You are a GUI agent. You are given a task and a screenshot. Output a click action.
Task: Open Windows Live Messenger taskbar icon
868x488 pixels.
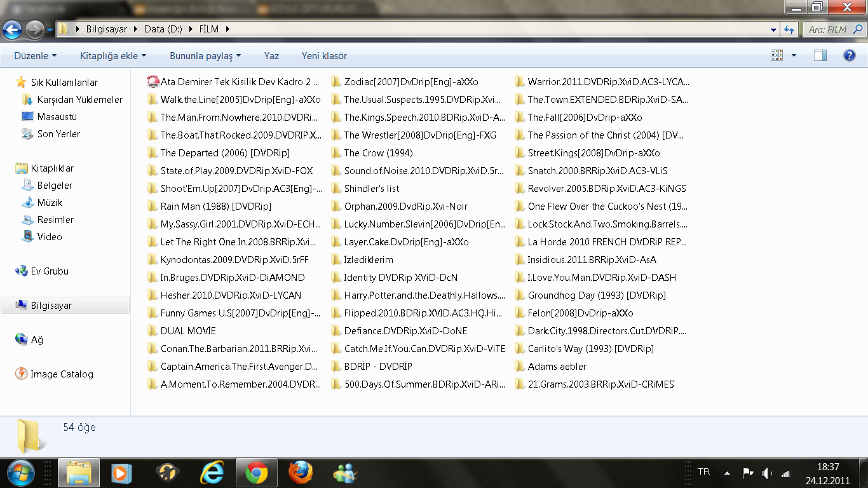click(345, 473)
